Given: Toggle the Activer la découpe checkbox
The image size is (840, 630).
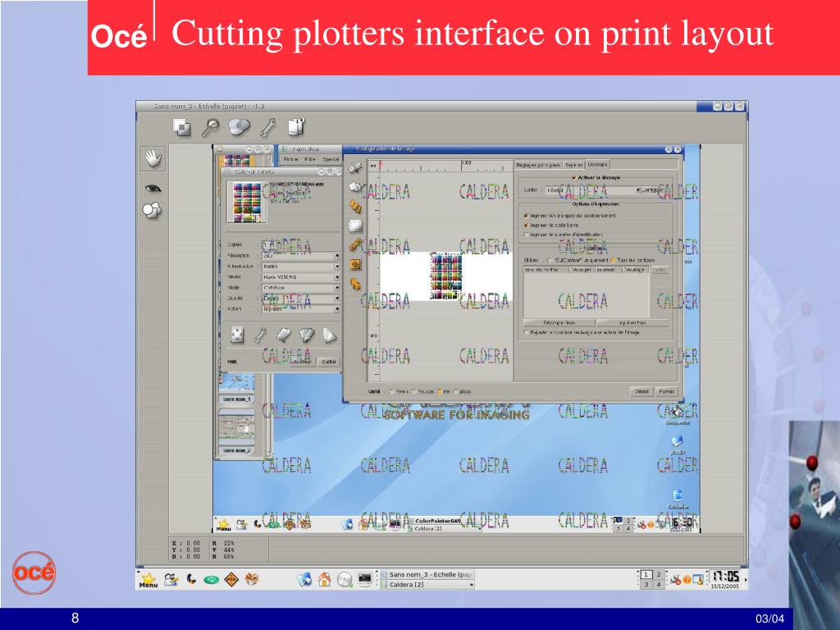Looking at the screenshot, I should tap(573, 177).
